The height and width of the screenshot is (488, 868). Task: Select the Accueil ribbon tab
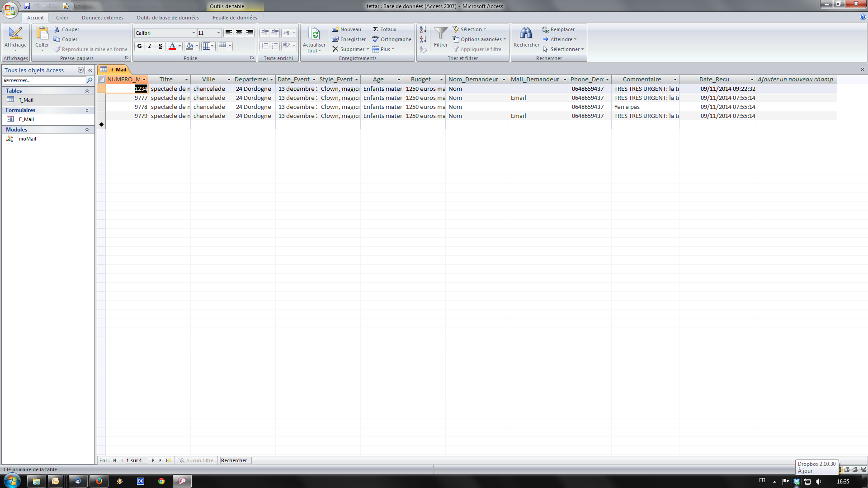[x=34, y=17]
